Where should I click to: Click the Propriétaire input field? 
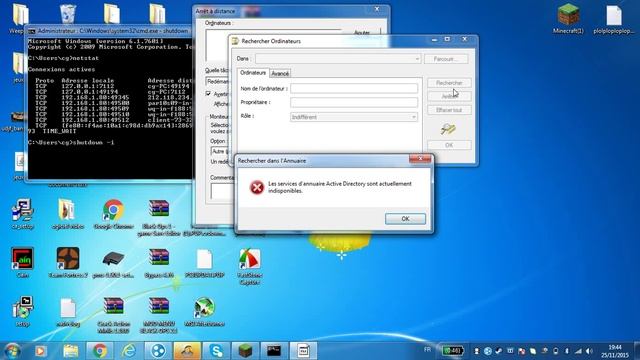[354, 102]
